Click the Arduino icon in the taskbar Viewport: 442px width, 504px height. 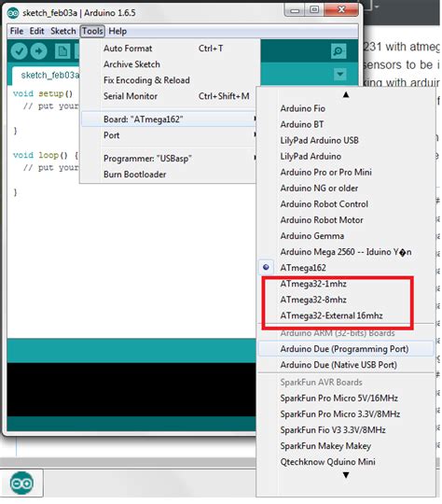point(21,483)
